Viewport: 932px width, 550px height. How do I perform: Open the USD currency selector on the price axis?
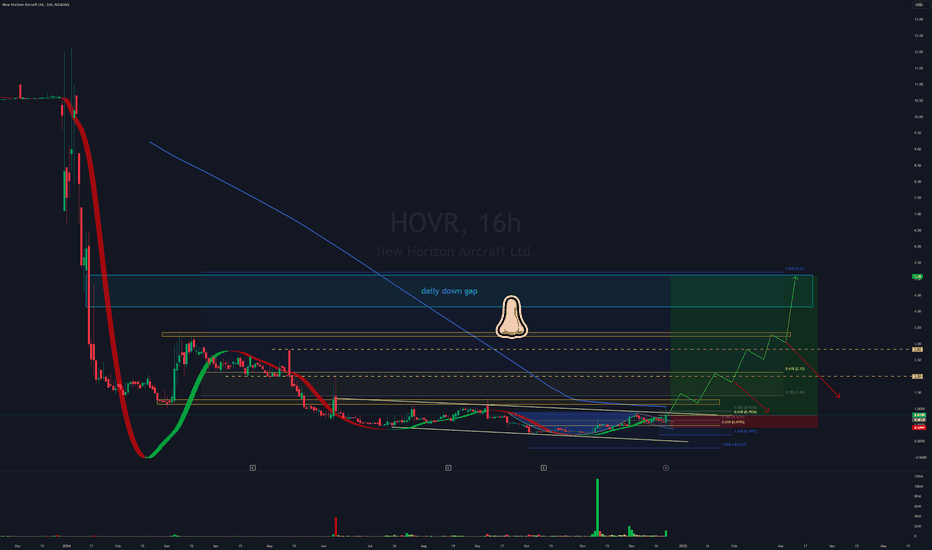[x=919, y=5]
